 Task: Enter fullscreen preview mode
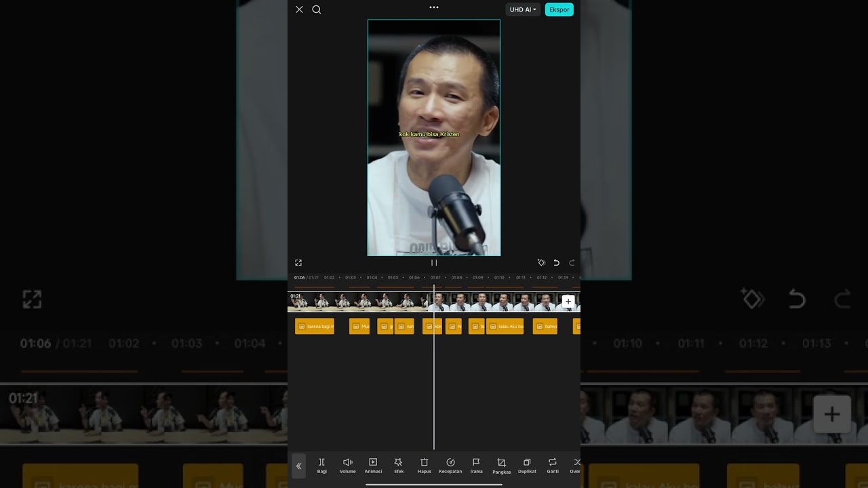pyautogui.click(x=298, y=262)
